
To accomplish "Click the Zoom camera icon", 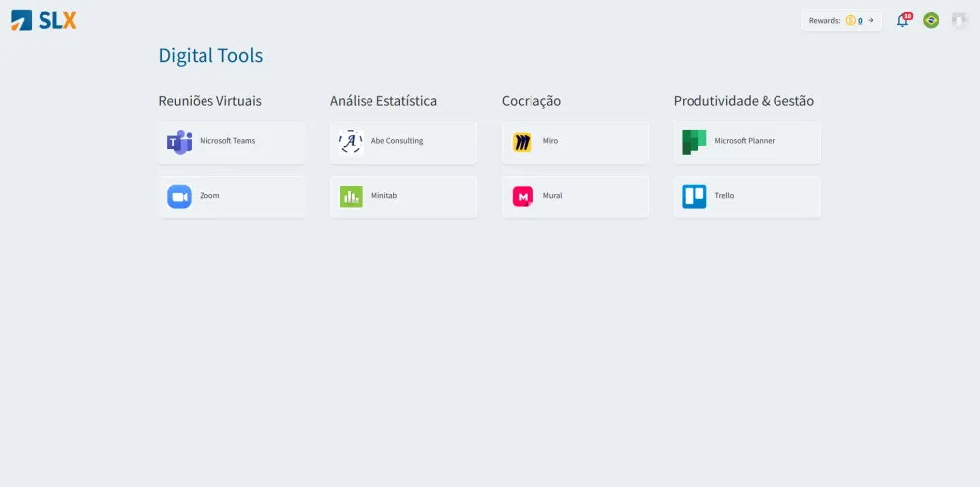I will [x=180, y=197].
